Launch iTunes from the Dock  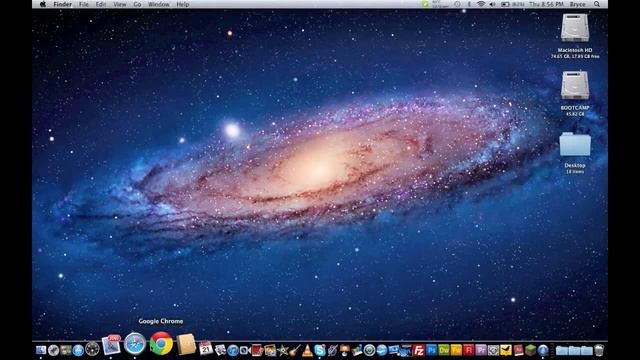[233, 350]
